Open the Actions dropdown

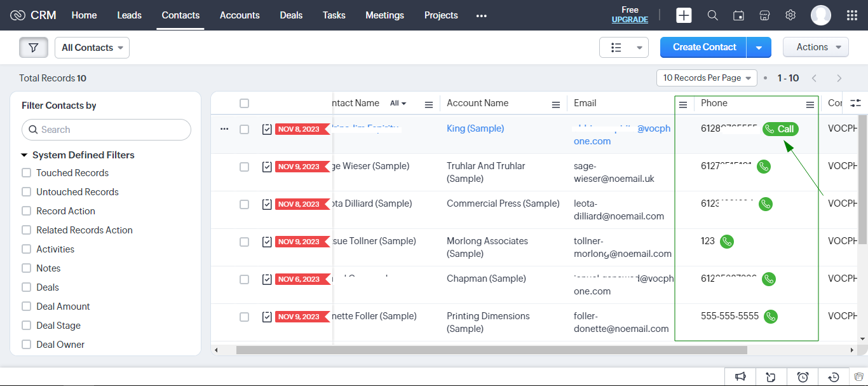pyautogui.click(x=815, y=47)
